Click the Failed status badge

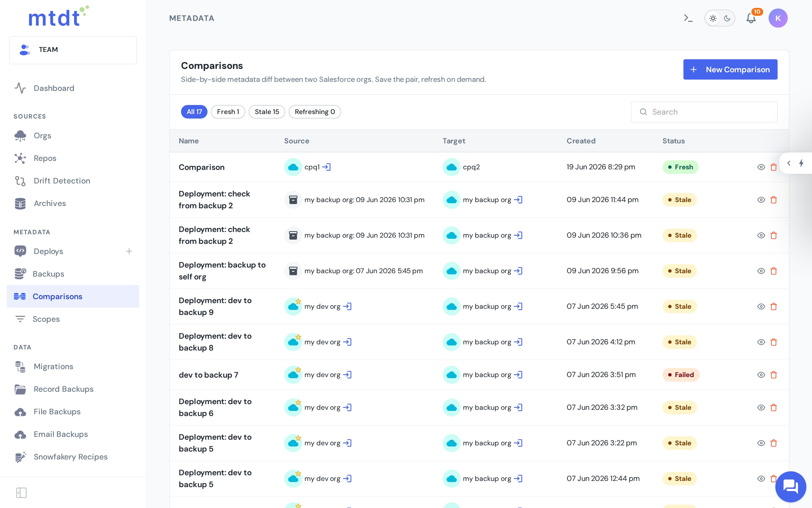[x=681, y=375]
